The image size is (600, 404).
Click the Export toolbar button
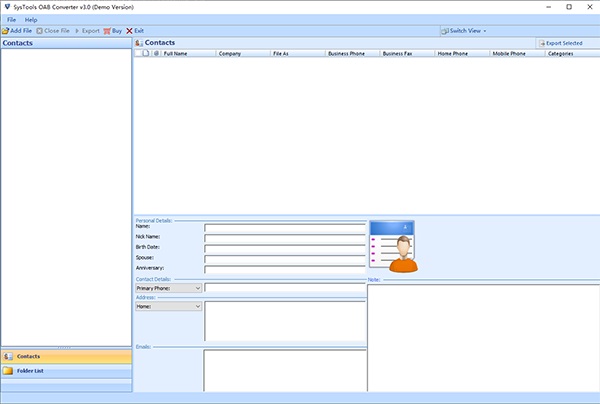point(87,31)
